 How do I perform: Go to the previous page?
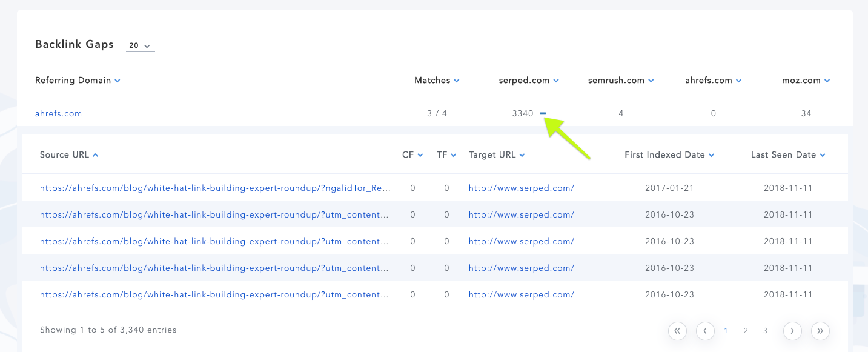coord(705,331)
